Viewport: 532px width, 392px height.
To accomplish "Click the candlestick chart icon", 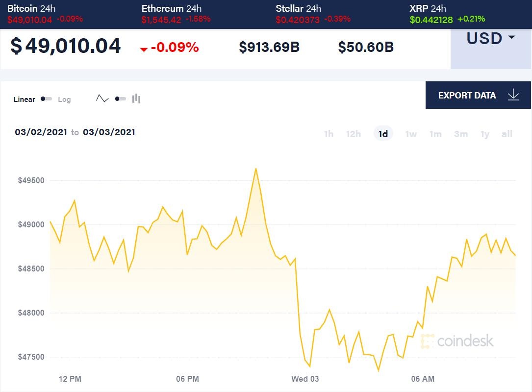I will (x=136, y=98).
